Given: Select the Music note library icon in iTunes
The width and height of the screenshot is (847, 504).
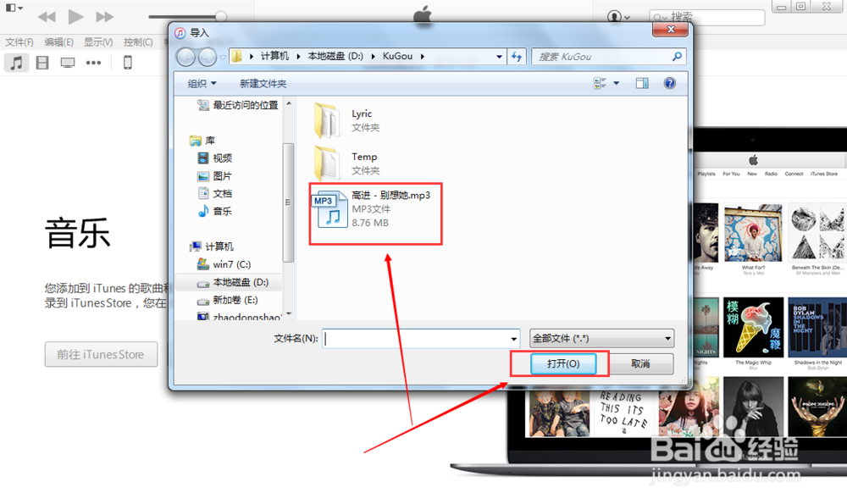Looking at the screenshot, I should tap(17, 63).
